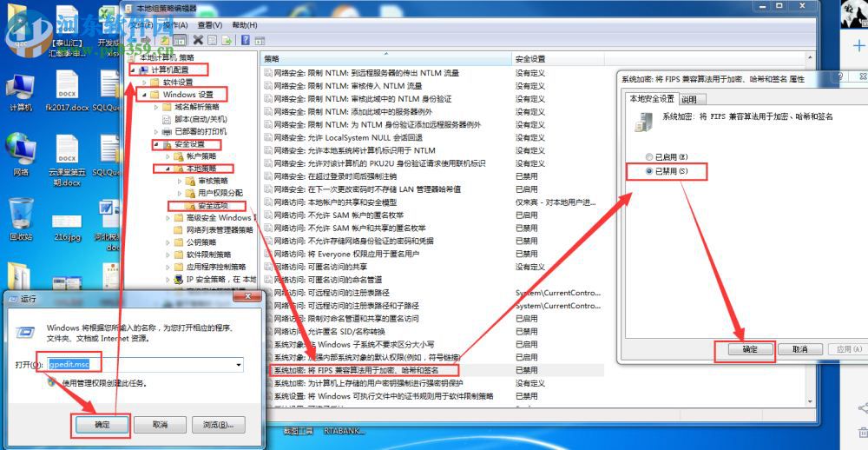
Task: Click the Export List toolbar icon
Action: (x=227, y=40)
